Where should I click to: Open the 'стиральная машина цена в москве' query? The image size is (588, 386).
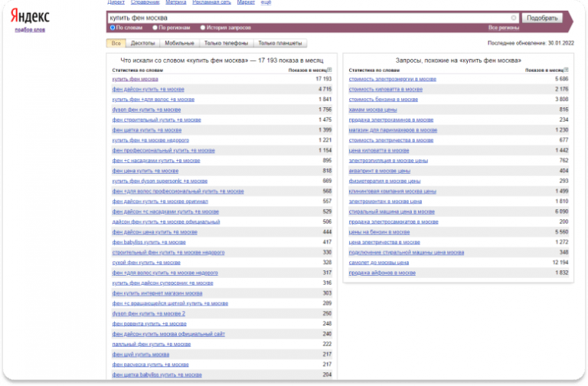(391, 211)
